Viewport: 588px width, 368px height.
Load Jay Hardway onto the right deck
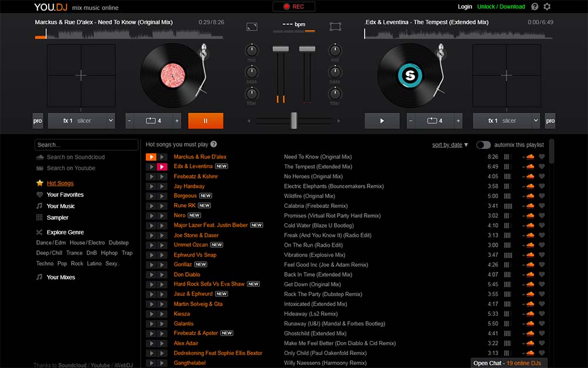click(x=162, y=186)
